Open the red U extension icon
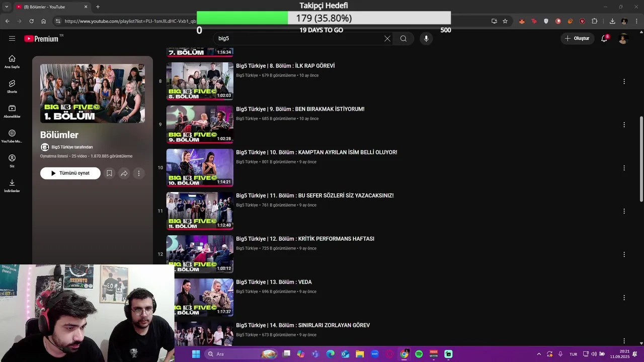This screenshot has width=644, height=362. tap(582, 21)
